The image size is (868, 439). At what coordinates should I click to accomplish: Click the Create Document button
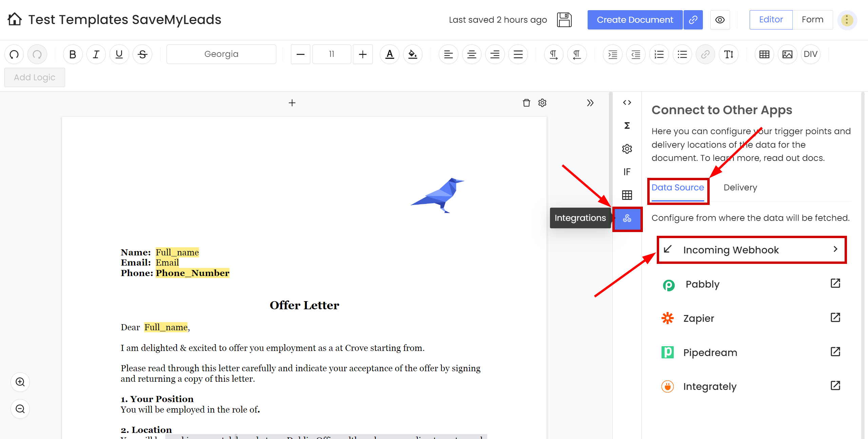[634, 20]
